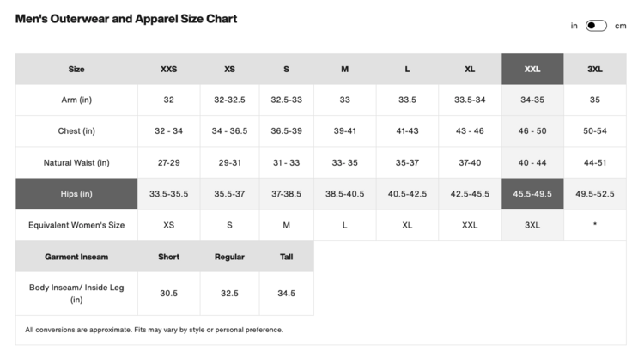Select the Natural Waist (in) row label
Viewport: 644px width, 358px height.
(x=76, y=162)
